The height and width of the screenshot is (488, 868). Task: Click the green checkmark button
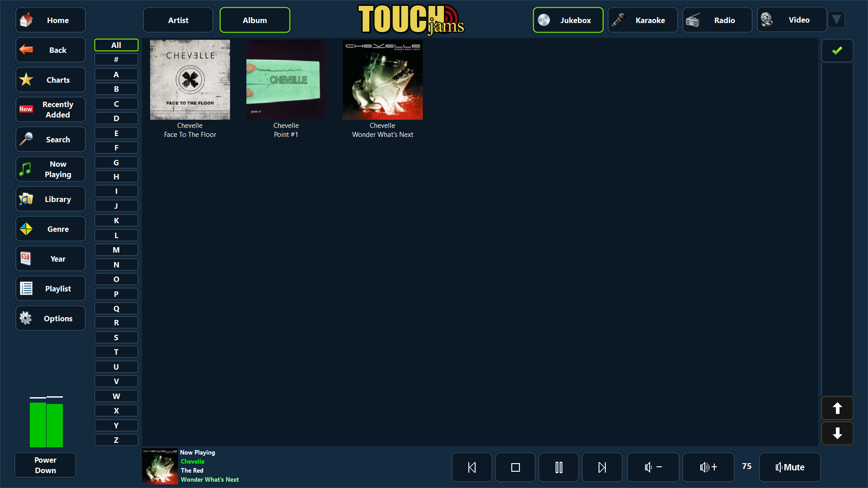837,51
